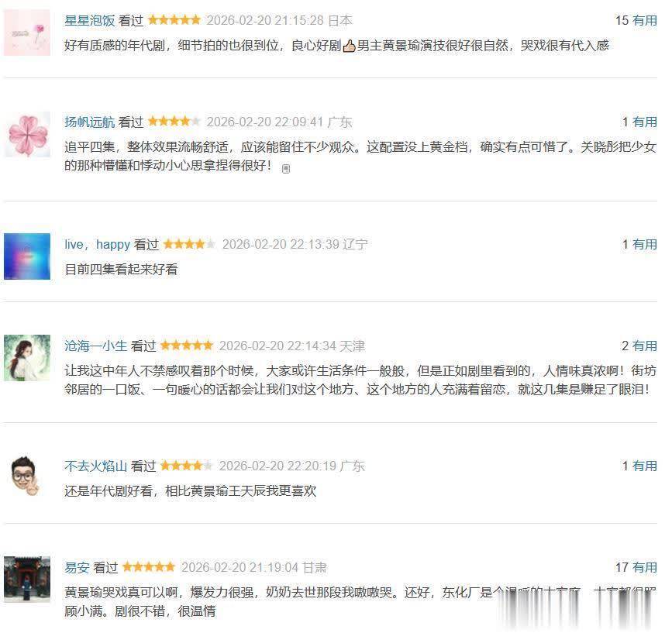This screenshot has width=672, height=633.
Task: Mark 易安's review as 有用
Action: click(645, 567)
